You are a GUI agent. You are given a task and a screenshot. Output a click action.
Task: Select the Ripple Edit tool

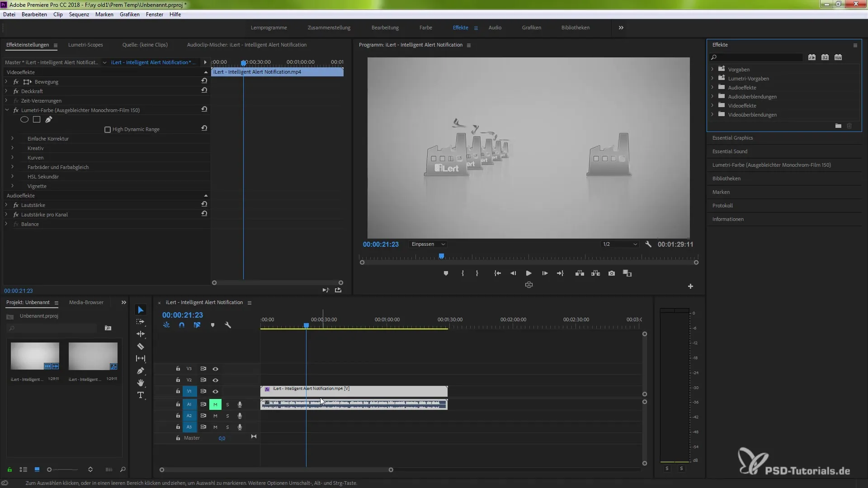(141, 334)
